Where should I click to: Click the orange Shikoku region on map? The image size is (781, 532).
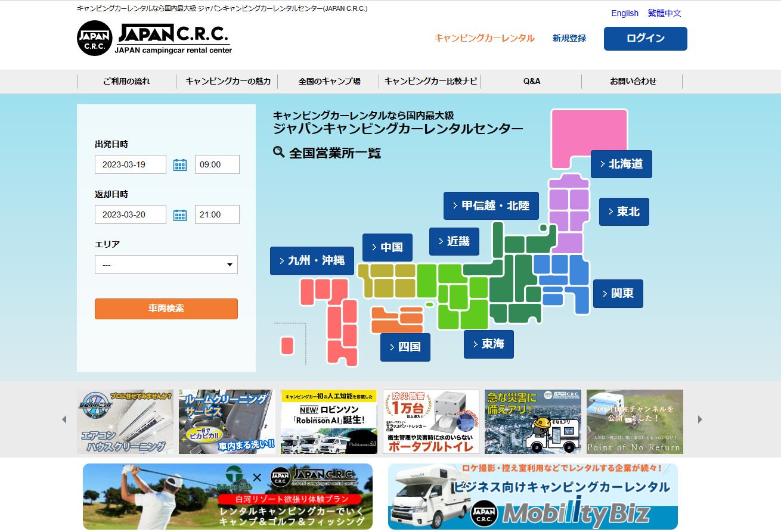pos(396,320)
